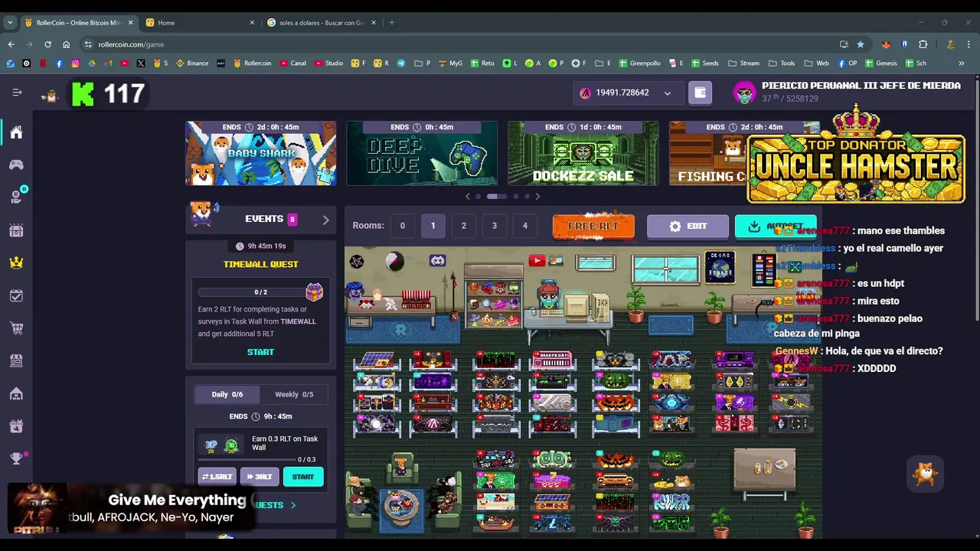Show next event banners with right arrow
The image size is (980, 551).
coord(537,197)
